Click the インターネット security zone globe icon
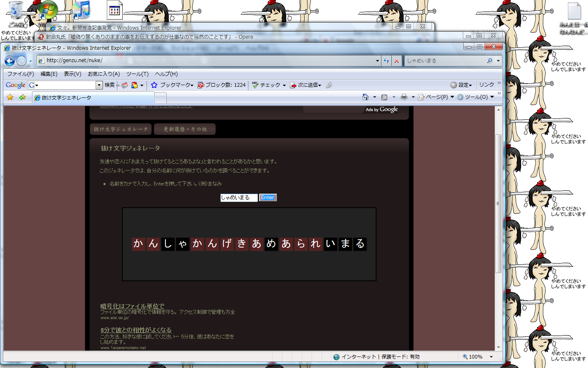 click(x=336, y=357)
